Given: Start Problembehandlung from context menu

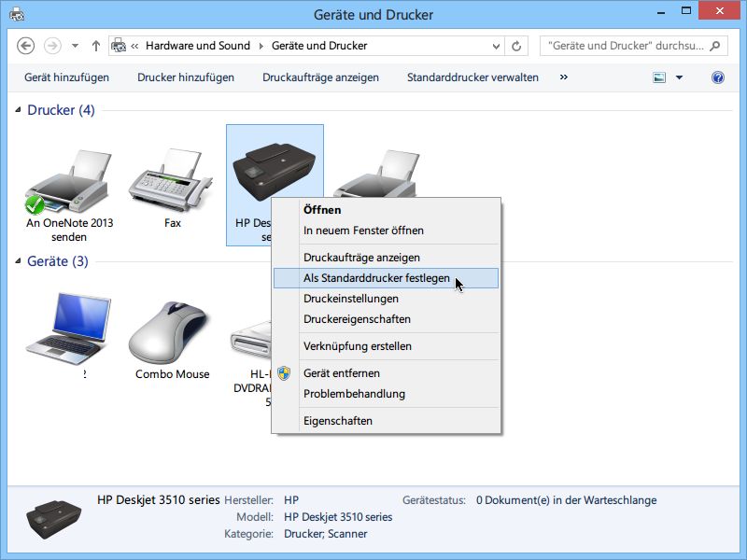Looking at the screenshot, I should tap(386, 394).
